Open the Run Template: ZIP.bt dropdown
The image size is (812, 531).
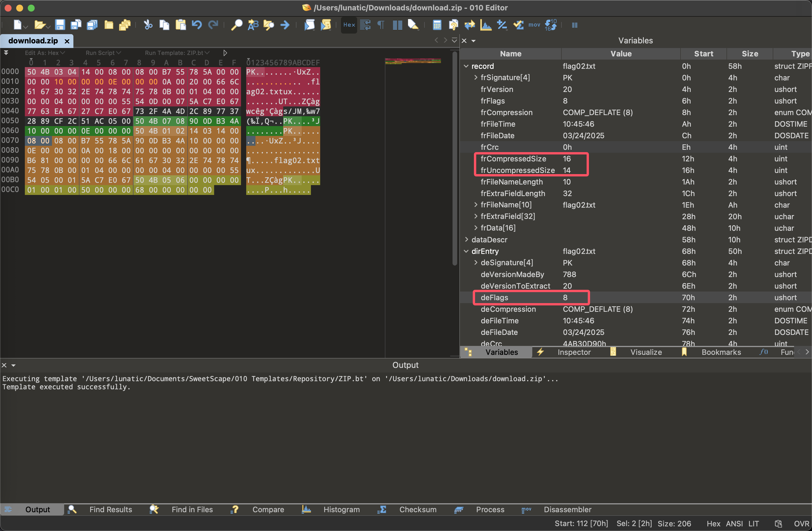tap(177, 53)
